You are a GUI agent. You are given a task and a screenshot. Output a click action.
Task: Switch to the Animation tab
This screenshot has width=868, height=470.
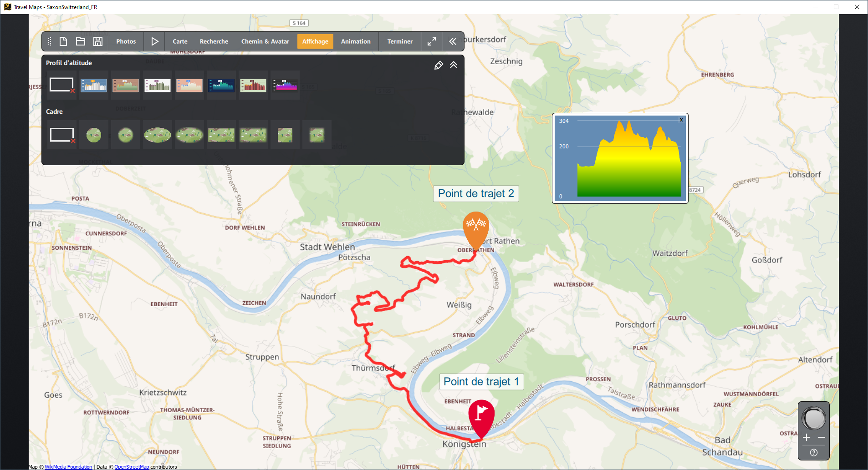(x=356, y=41)
